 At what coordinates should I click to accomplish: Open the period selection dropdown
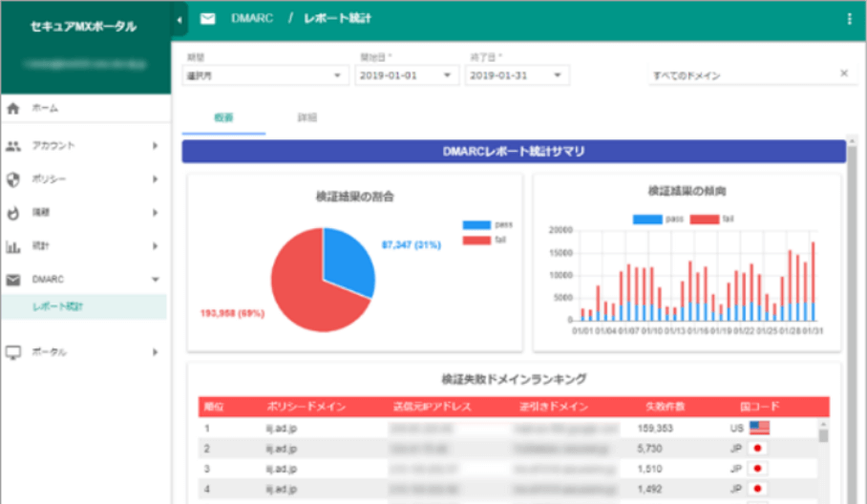264,75
